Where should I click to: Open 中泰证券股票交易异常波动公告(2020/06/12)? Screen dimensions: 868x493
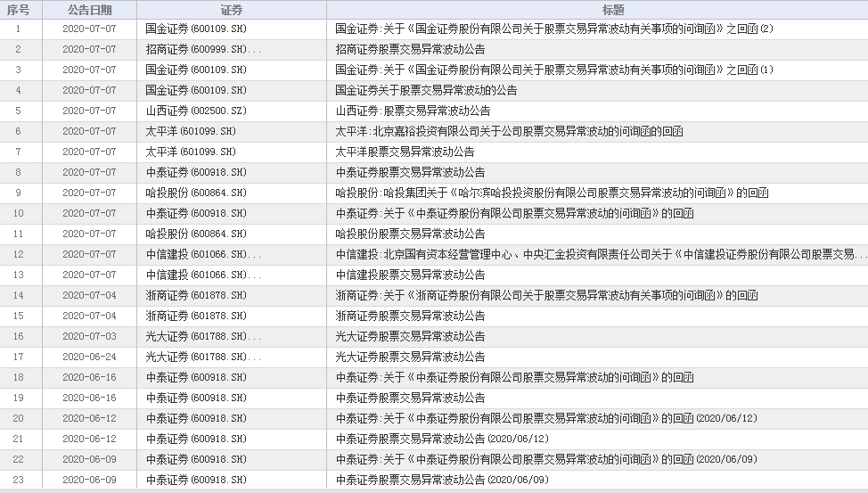pyautogui.click(x=442, y=439)
